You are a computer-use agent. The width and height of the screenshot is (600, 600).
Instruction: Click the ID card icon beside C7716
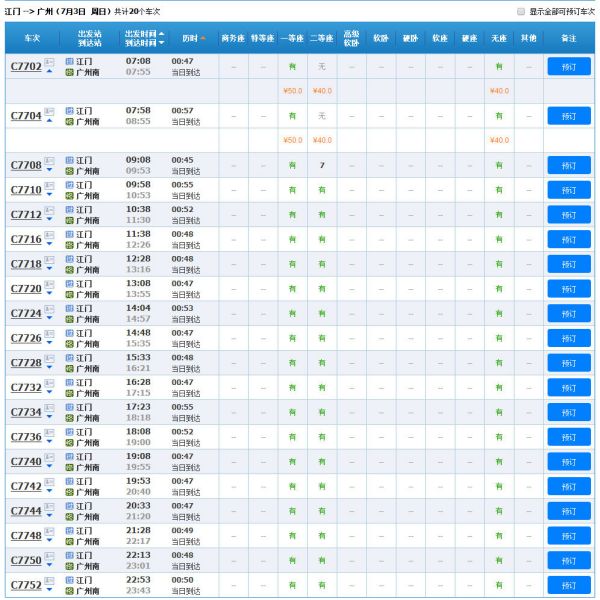point(49,235)
